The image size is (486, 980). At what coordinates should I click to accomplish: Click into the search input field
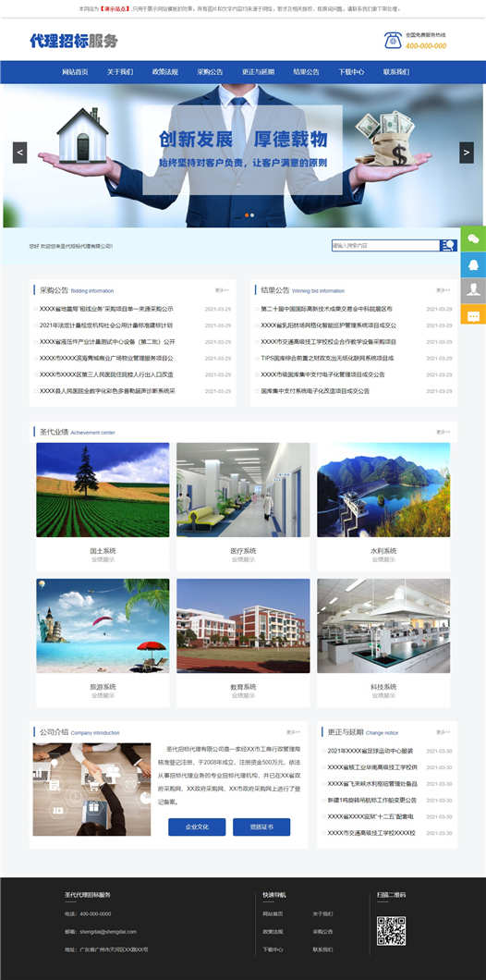coord(385,246)
